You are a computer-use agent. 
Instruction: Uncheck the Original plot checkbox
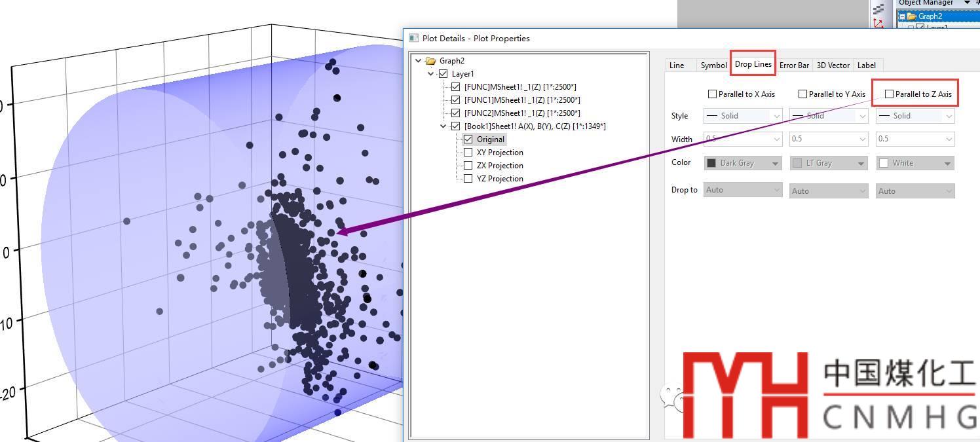coord(468,139)
